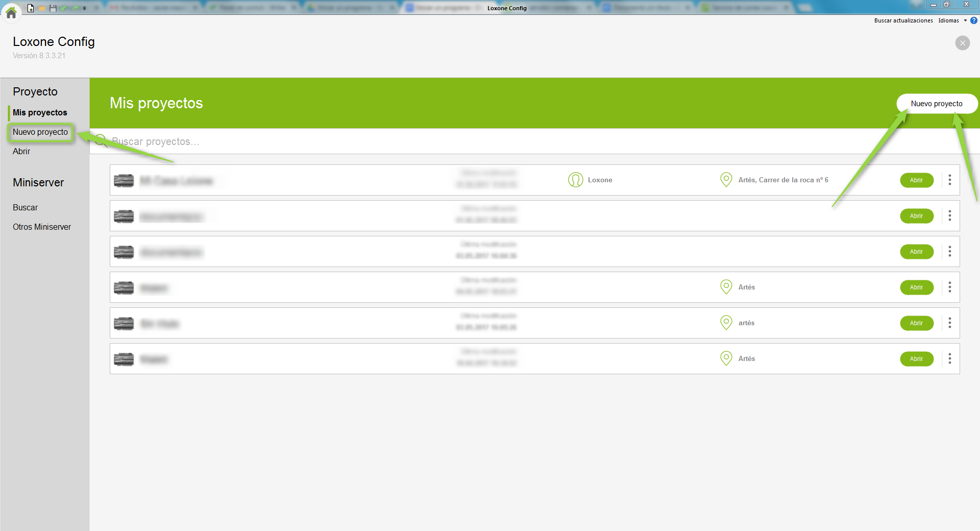Choose Otros Miniserver in the sidebar
The height and width of the screenshot is (531, 980).
coord(42,227)
